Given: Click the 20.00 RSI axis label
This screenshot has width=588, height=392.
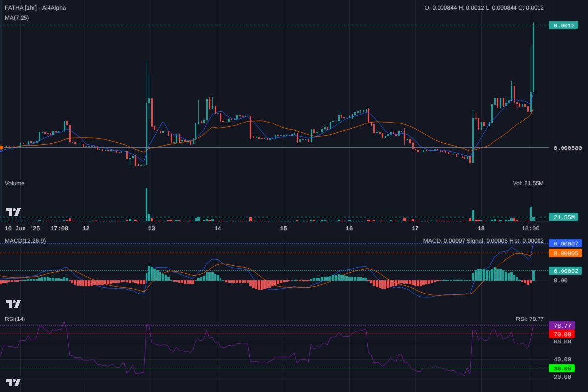Looking at the screenshot, I should pos(562,377).
